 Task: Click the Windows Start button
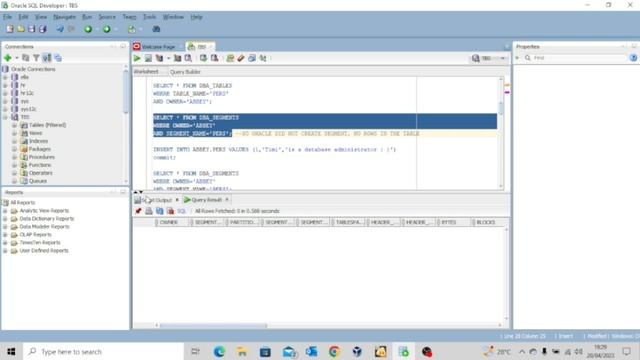pyautogui.click(x=11, y=351)
